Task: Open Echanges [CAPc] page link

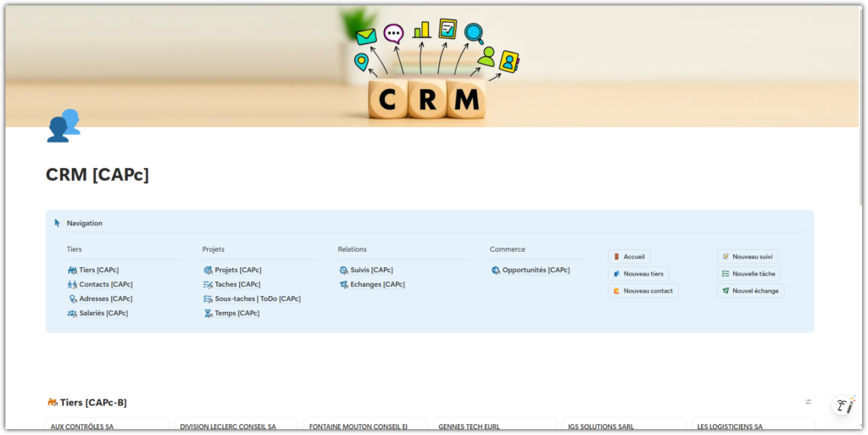Action: (377, 284)
